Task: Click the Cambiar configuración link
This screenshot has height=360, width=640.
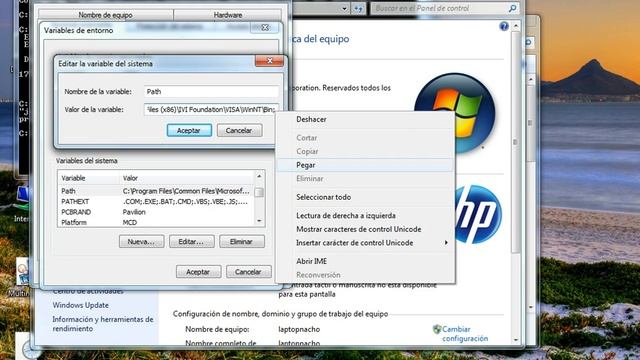Action: tap(465, 334)
